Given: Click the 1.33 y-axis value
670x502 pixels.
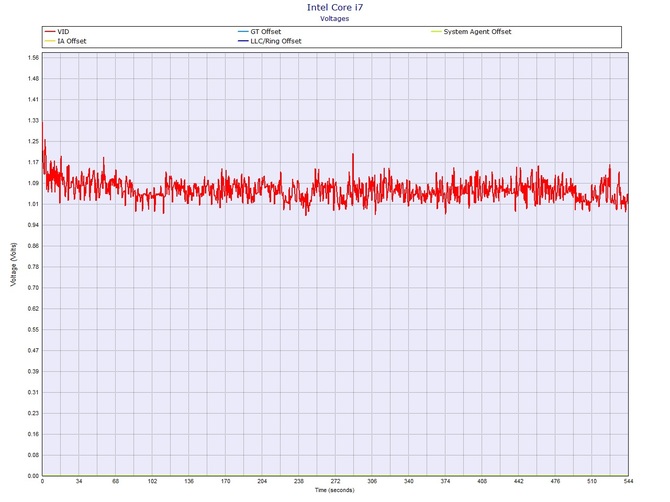Looking at the screenshot, I should [33, 120].
